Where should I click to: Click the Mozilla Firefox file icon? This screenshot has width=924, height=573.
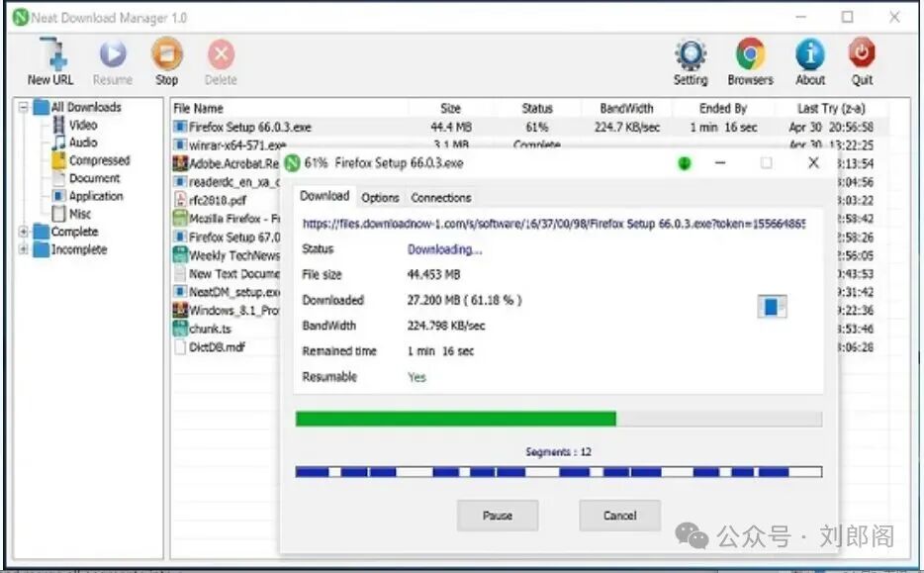pyautogui.click(x=180, y=218)
